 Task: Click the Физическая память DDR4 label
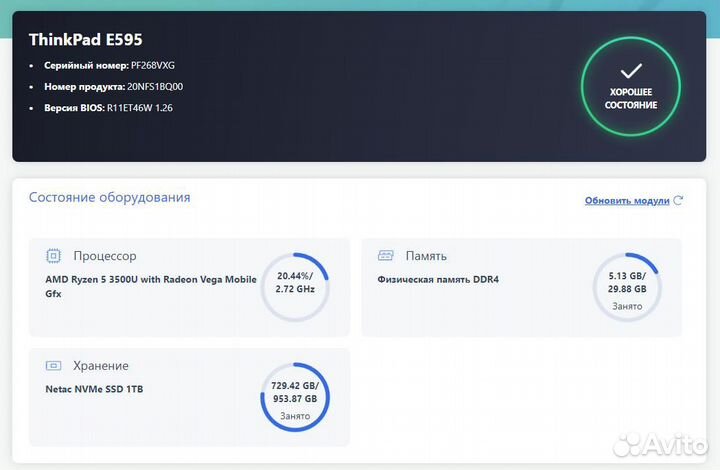click(x=438, y=279)
